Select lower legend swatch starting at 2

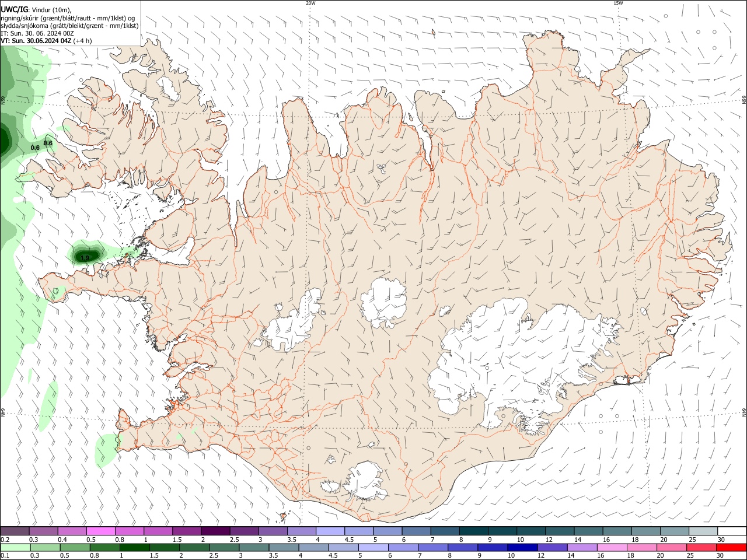coord(194,548)
